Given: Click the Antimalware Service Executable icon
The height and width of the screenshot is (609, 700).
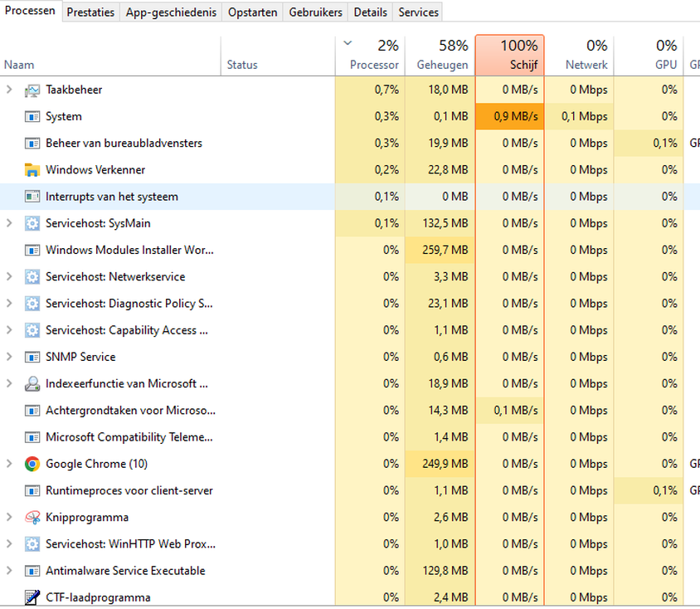Looking at the screenshot, I should 32,571.
